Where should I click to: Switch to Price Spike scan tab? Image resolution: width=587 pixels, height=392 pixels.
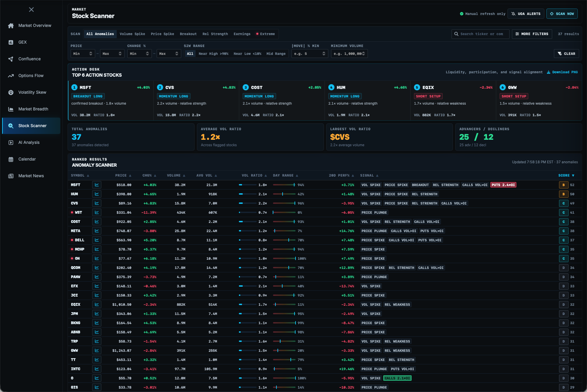(x=162, y=34)
